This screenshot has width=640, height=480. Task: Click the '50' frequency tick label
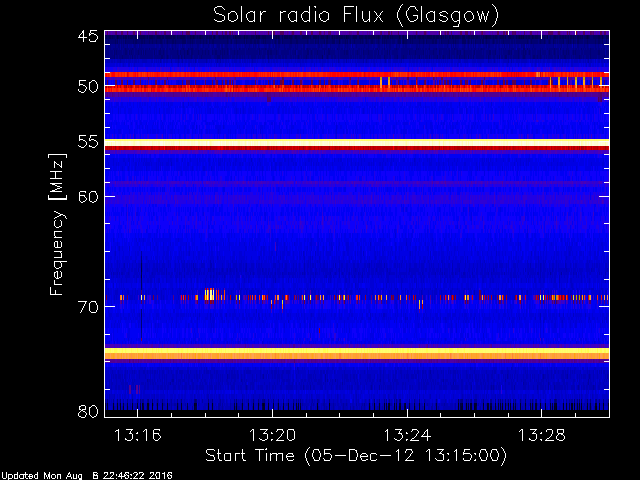tap(88, 87)
